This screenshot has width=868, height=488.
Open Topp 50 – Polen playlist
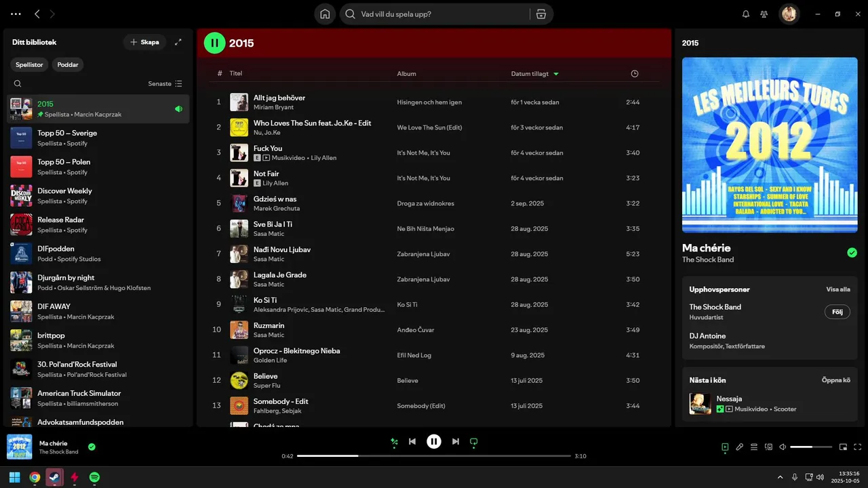click(98, 167)
